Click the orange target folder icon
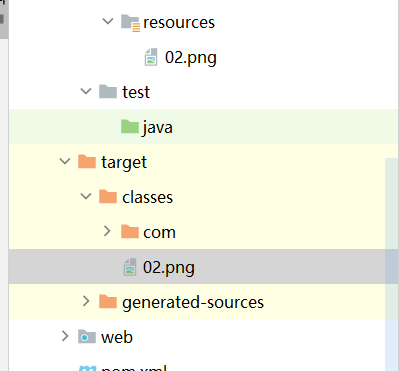The width and height of the screenshot is (399, 371). pyautogui.click(x=87, y=161)
